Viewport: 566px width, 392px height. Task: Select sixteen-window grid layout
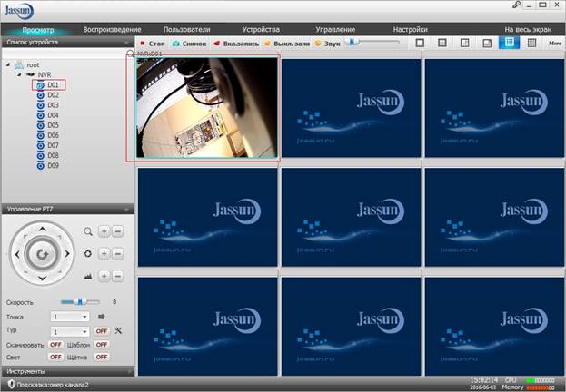pyautogui.click(x=531, y=43)
